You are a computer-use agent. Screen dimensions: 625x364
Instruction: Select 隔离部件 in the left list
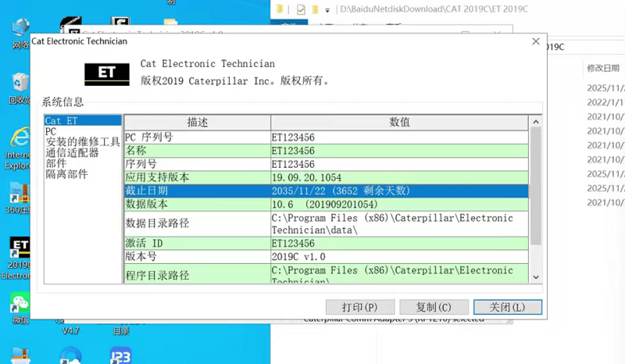pyautogui.click(x=66, y=174)
